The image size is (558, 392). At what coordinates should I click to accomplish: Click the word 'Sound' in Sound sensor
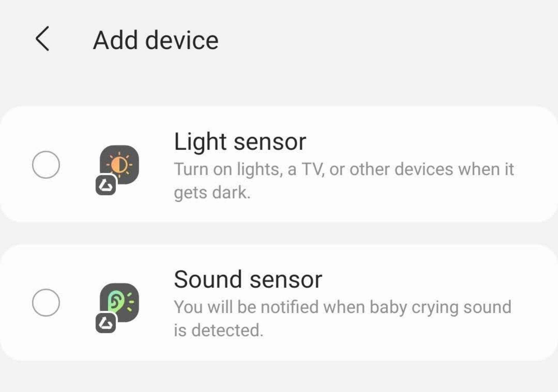coord(208,279)
